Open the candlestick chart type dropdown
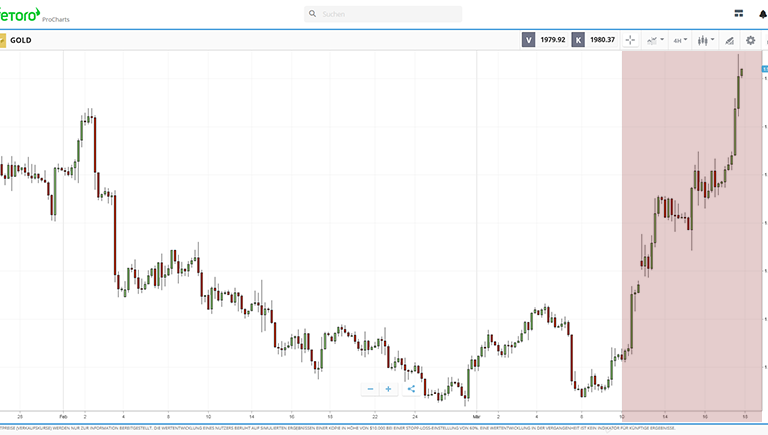Viewport: 768px width, 435px height. coord(705,40)
